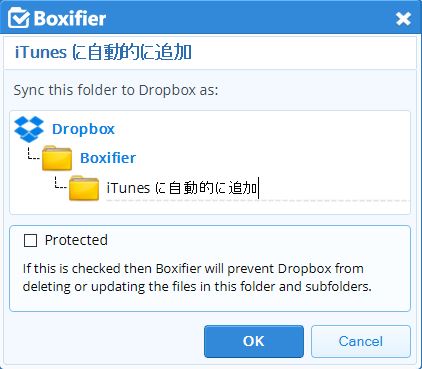Click inside the folder name input field
422x369 pixels.
[x=257, y=188]
